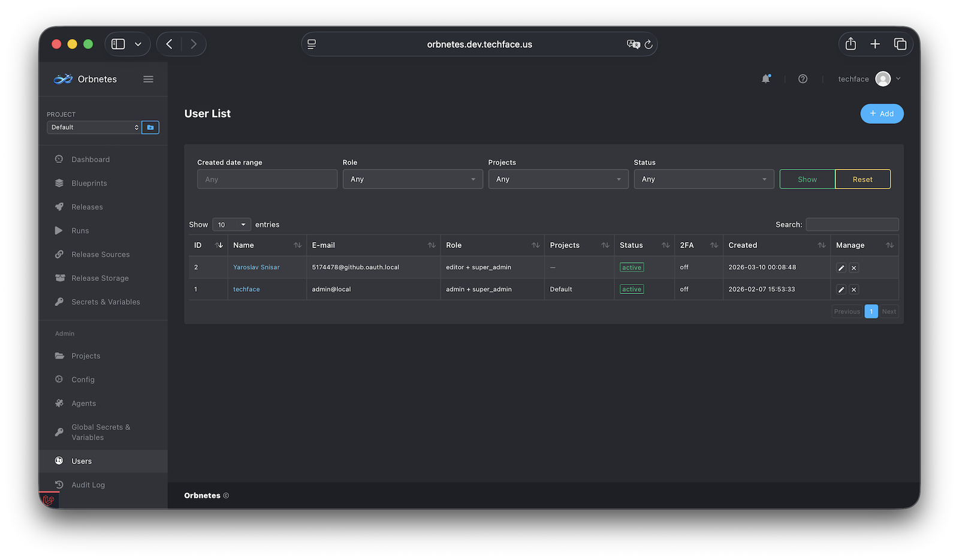Screen dimensions: 959x560
Task: Open the Releases section
Action: point(86,207)
